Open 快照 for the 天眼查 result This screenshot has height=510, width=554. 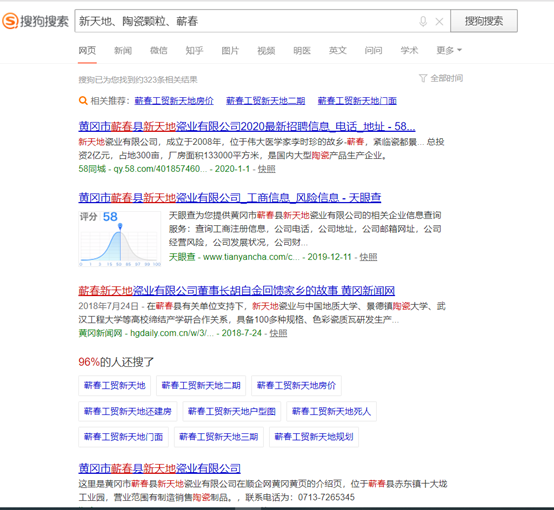368,257
